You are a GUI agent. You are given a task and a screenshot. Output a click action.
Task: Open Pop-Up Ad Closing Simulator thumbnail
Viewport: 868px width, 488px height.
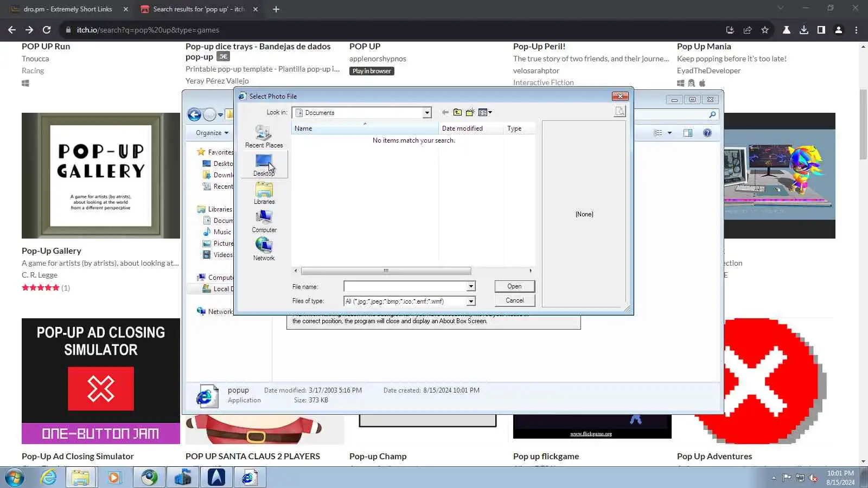[x=101, y=381]
